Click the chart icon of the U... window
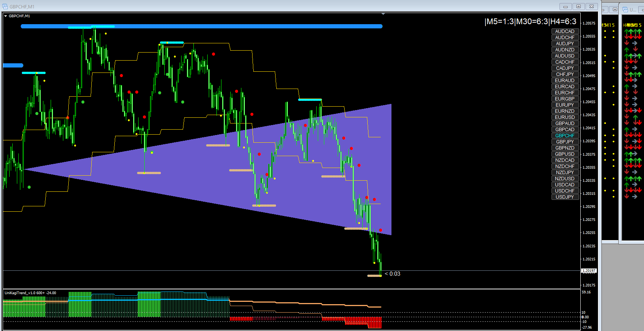Viewport: 644px width, 331px height. 625,9
